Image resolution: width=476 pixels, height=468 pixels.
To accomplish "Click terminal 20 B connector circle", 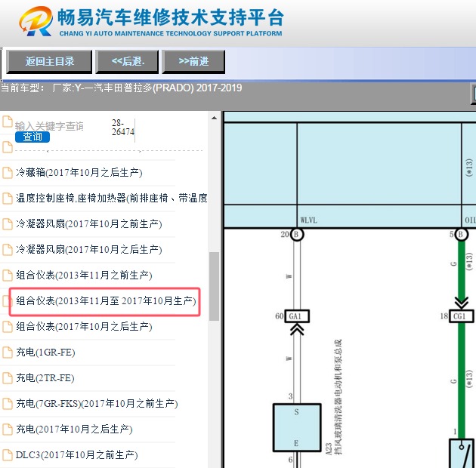I will click(297, 235).
